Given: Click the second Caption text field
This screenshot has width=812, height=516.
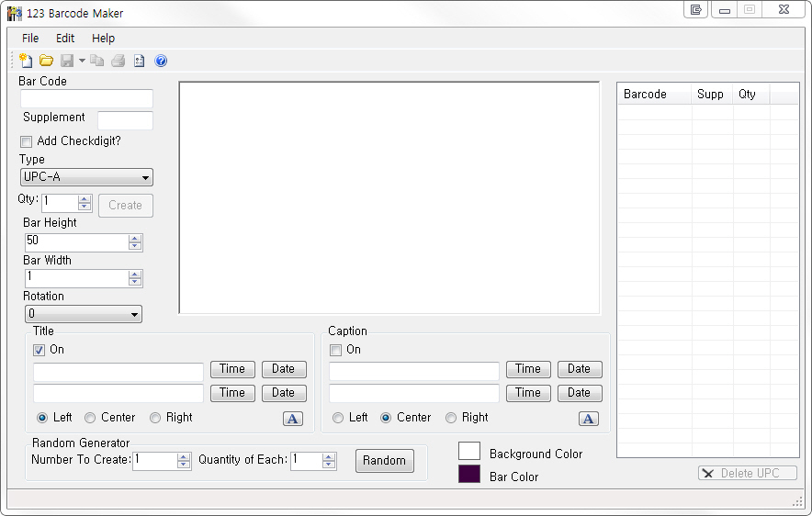Looking at the screenshot, I should pos(413,393).
